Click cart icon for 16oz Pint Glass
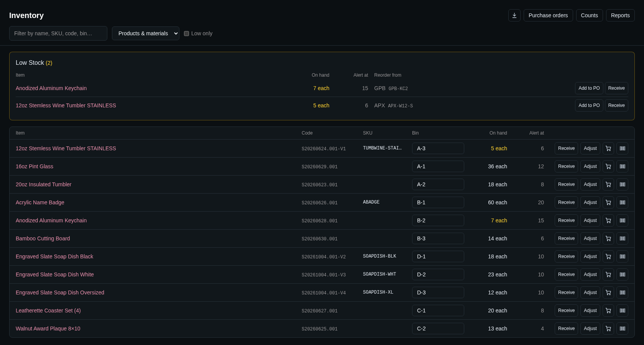 point(608,166)
